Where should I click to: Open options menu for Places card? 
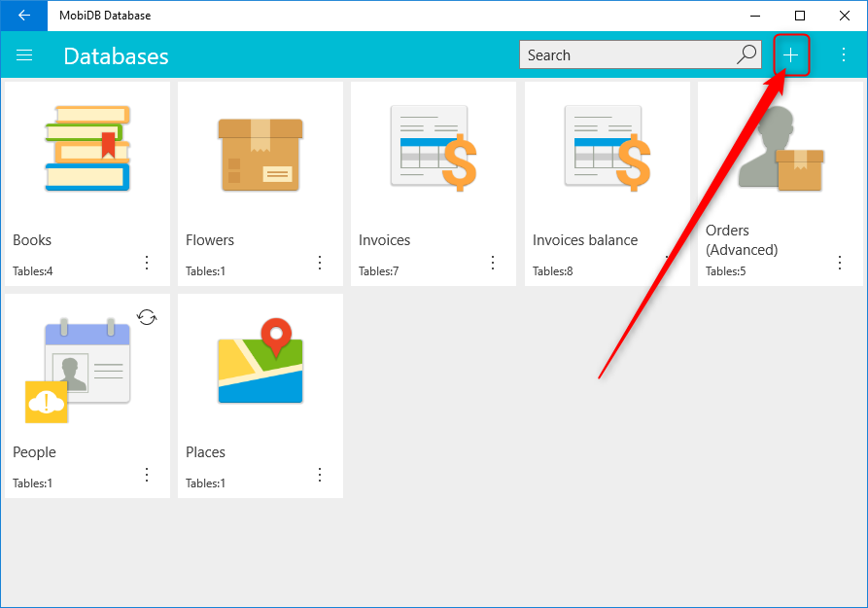(x=320, y=475)
